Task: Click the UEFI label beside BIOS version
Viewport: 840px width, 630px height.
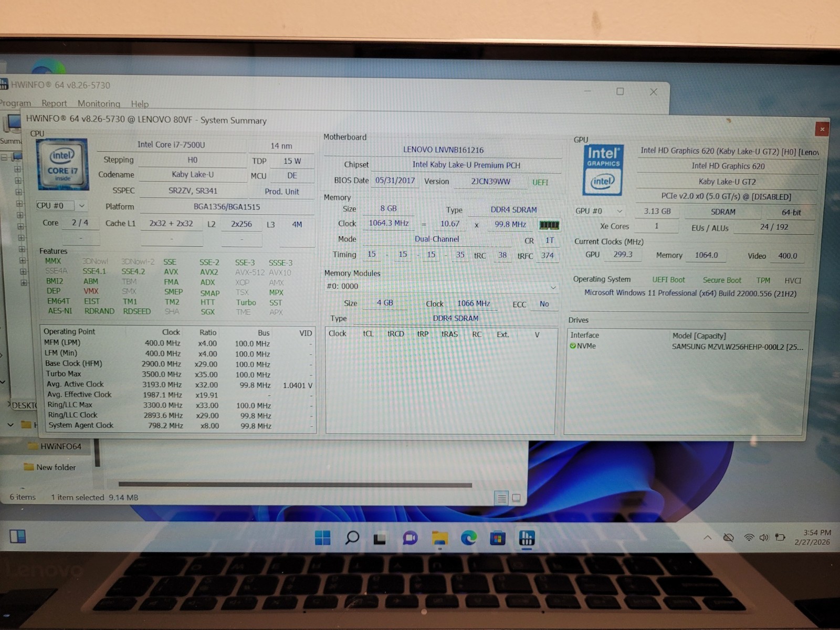Action: pyautogui.click(x=540, y=182)
